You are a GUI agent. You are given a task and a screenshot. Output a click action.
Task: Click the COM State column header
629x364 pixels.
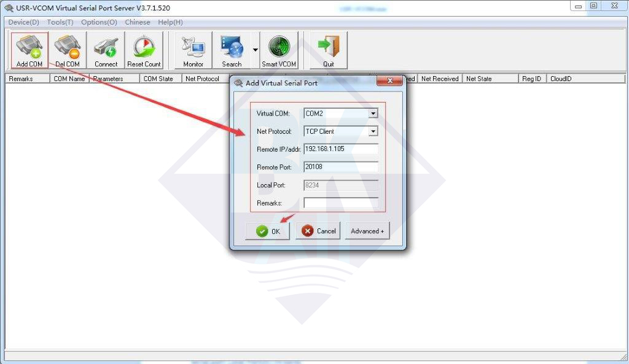pos(160,79)
